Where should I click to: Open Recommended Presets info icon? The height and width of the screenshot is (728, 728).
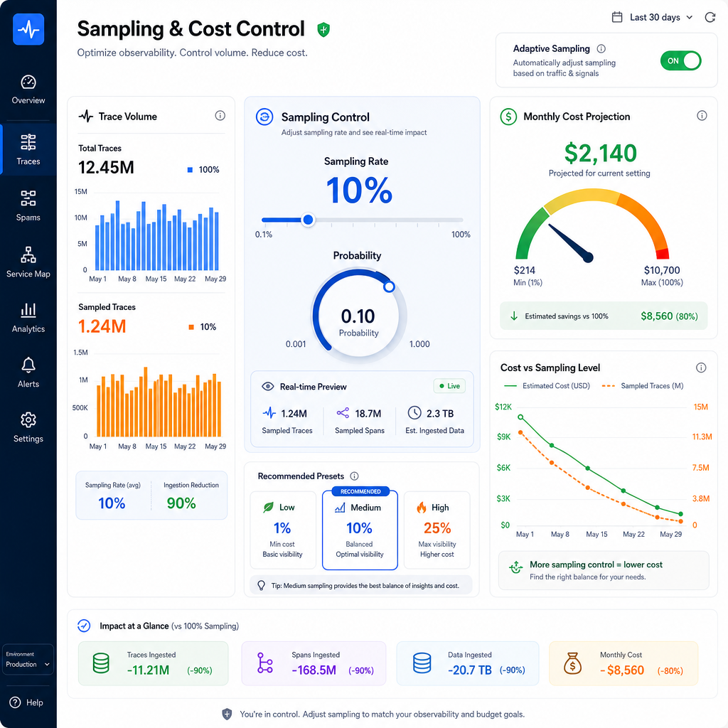pos(354,476)
